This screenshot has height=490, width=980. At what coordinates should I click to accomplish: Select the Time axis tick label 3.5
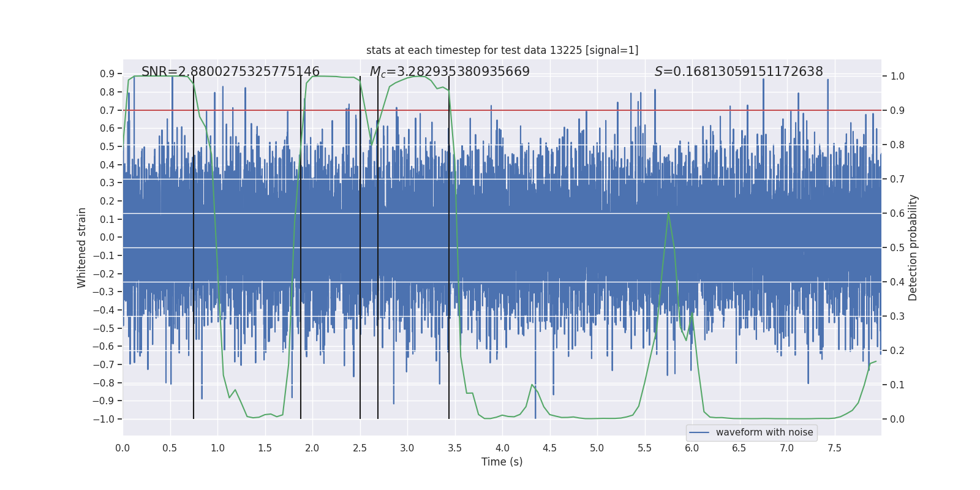pos(454,448)
